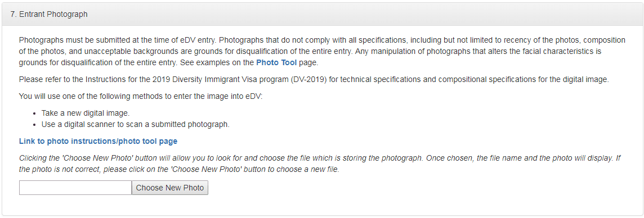
Task: Open the blue Photo Tool link
Action: (276, 63)
